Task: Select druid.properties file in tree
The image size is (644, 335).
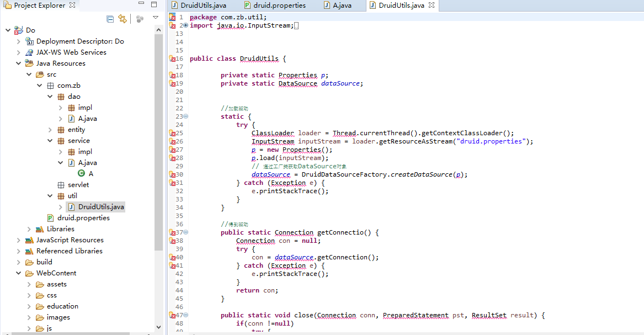Action: (78, 218)
